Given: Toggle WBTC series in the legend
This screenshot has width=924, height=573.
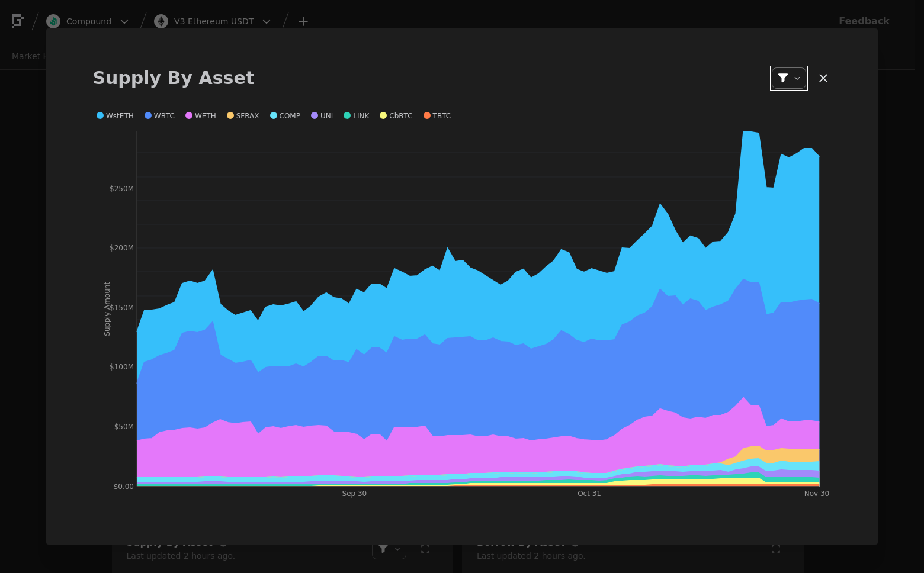Looking at the screenshot, I should point(159,116).
